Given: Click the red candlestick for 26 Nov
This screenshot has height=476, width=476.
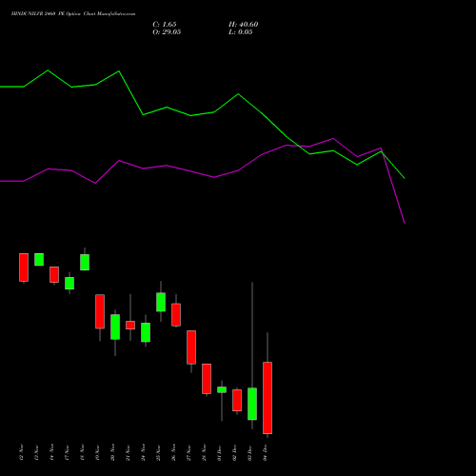Looking at the screenshot, I should [x=176, y=315].
